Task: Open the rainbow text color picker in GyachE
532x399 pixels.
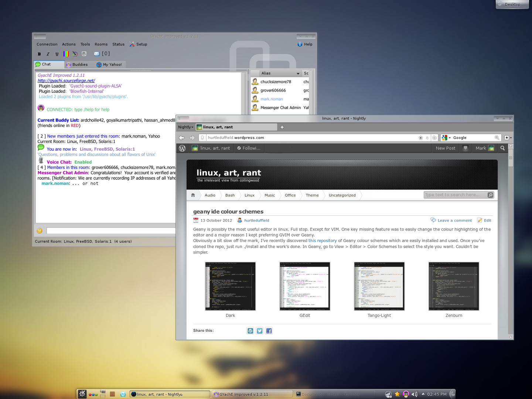Action: [x=66, y=54]
